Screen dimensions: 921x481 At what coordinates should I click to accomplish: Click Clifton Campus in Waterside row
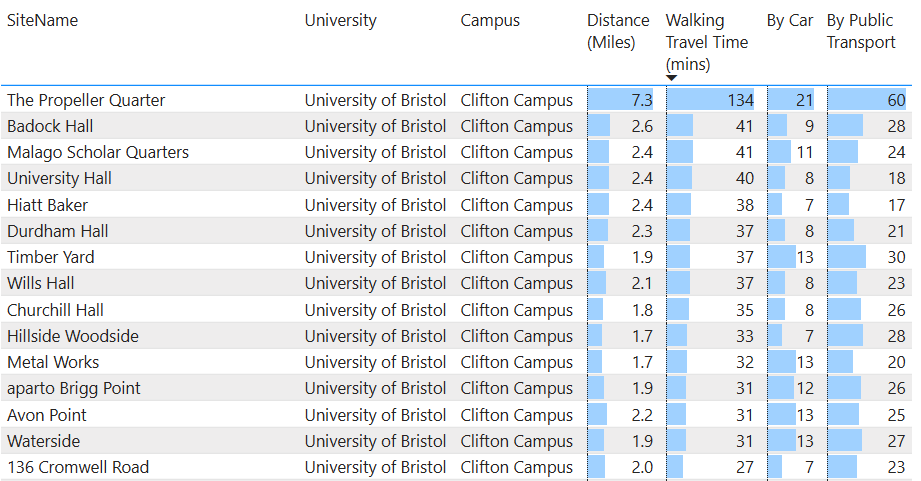click(x=516, y=441)
